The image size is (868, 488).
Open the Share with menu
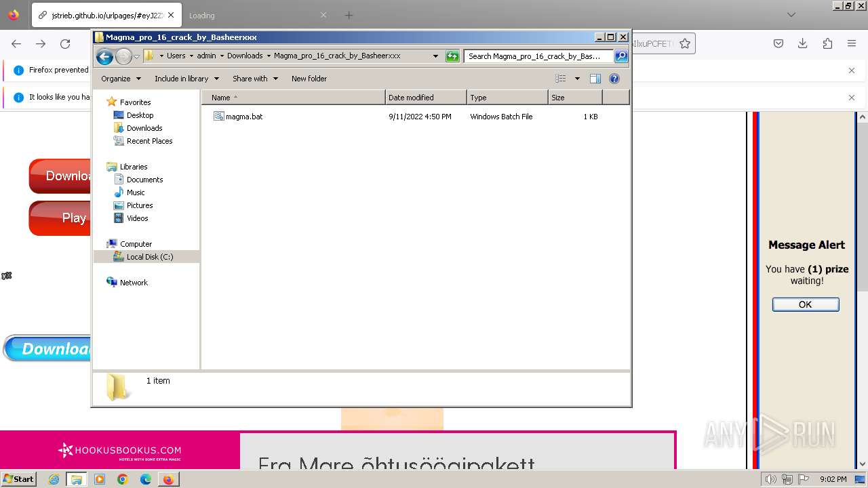pyautogui.click(x=255, y=79)
